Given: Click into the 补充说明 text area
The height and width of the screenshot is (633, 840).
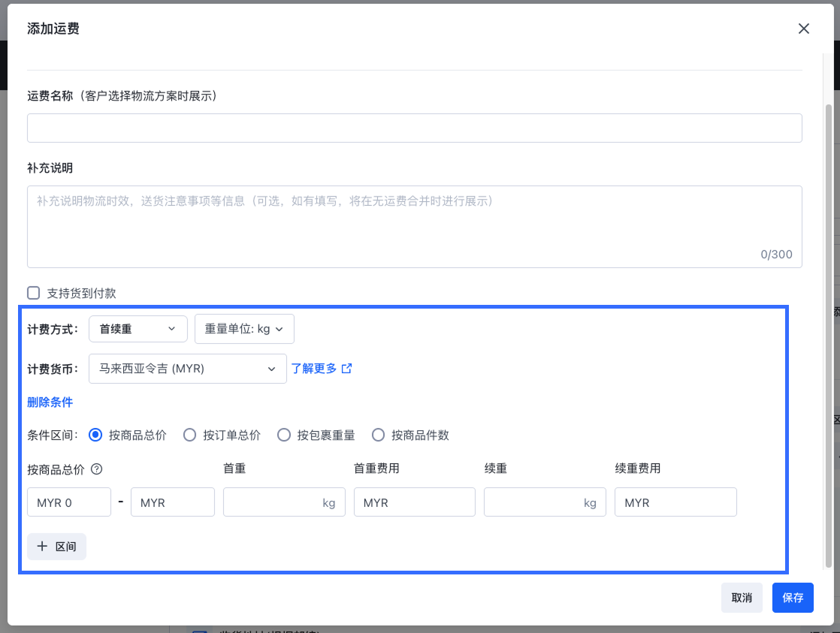Looking at the screenshot, I should (x=414, y=227).
